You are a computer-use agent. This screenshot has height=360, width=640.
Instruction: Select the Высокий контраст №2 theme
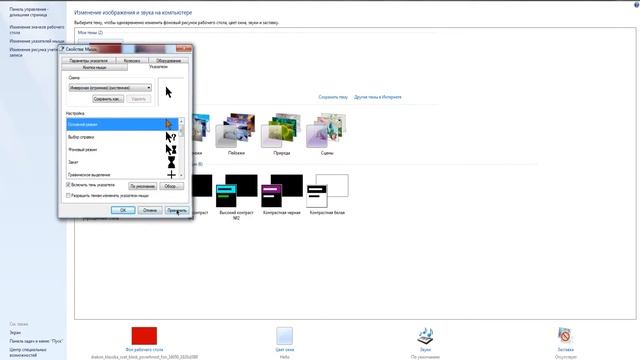click(x=236, y=197)
